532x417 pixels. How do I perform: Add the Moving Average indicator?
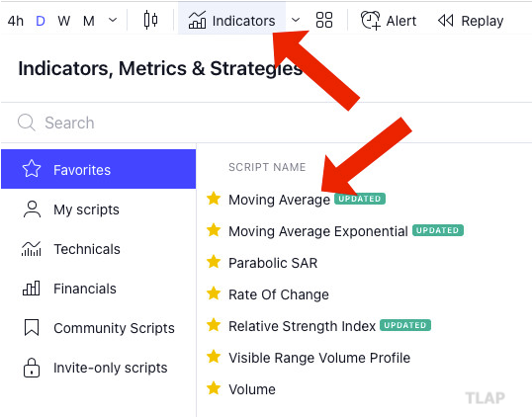pyautogui.click(x=279, y=200)
